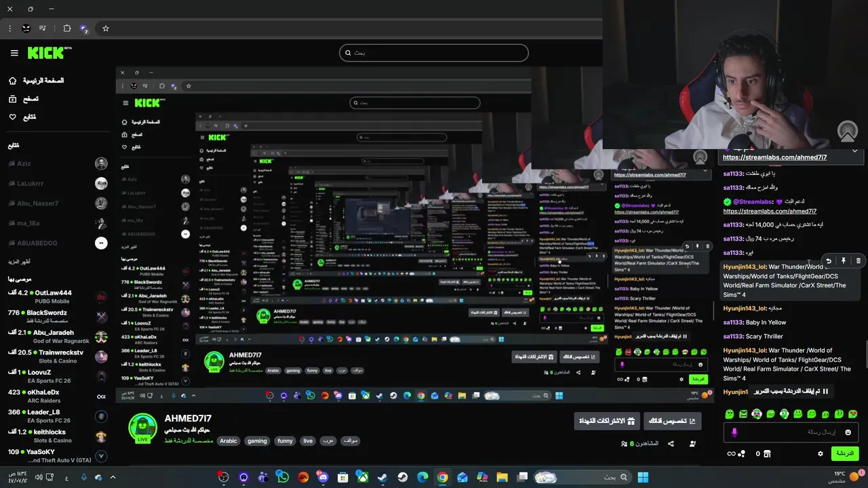Screen dimensions: 868x488
Task: Open Streamlabs bot message link
Action: pos(770,211)
